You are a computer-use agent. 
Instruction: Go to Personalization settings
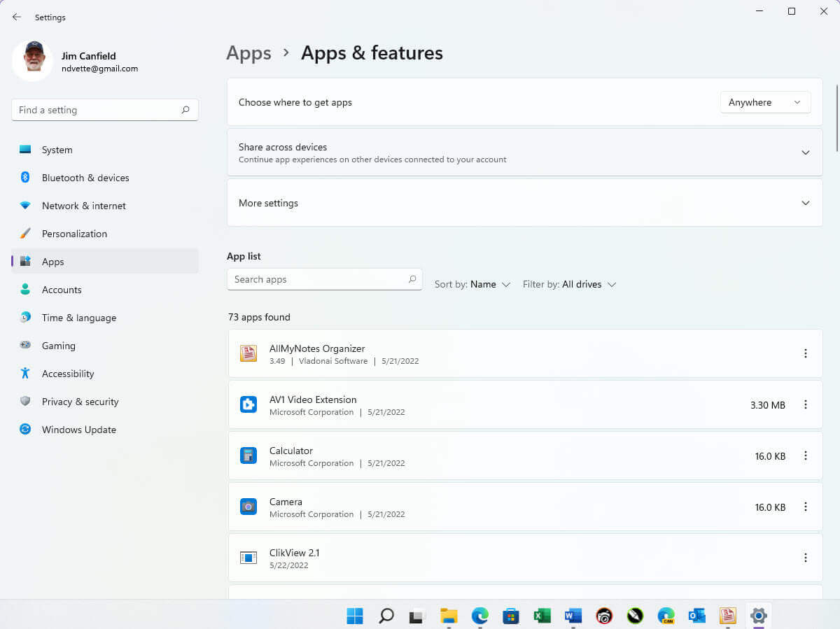(105, 234)
